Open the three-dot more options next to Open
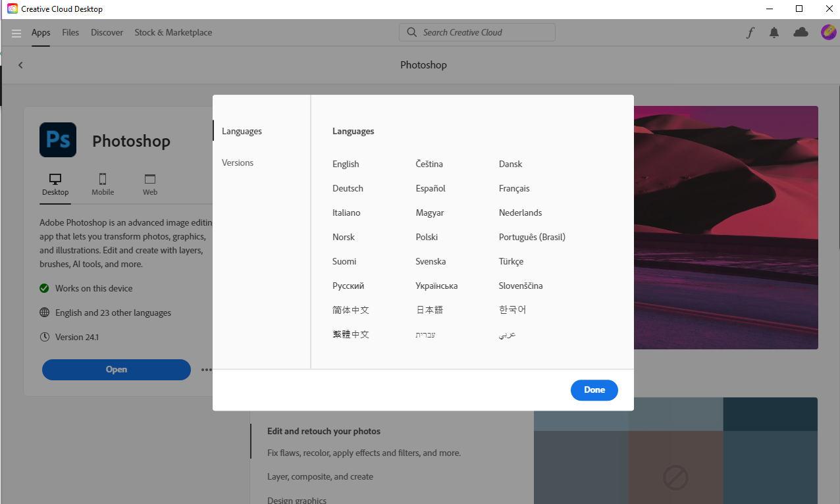 [207, 370]
